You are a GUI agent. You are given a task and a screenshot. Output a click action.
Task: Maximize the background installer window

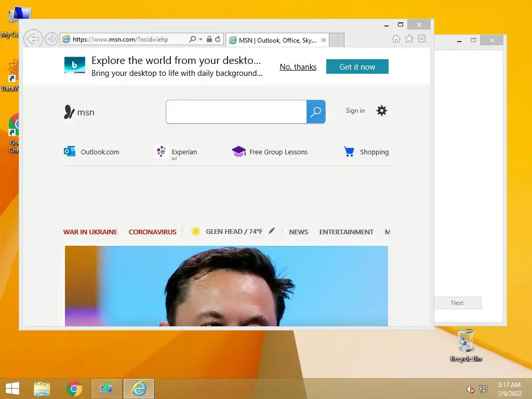click(473, 40)
